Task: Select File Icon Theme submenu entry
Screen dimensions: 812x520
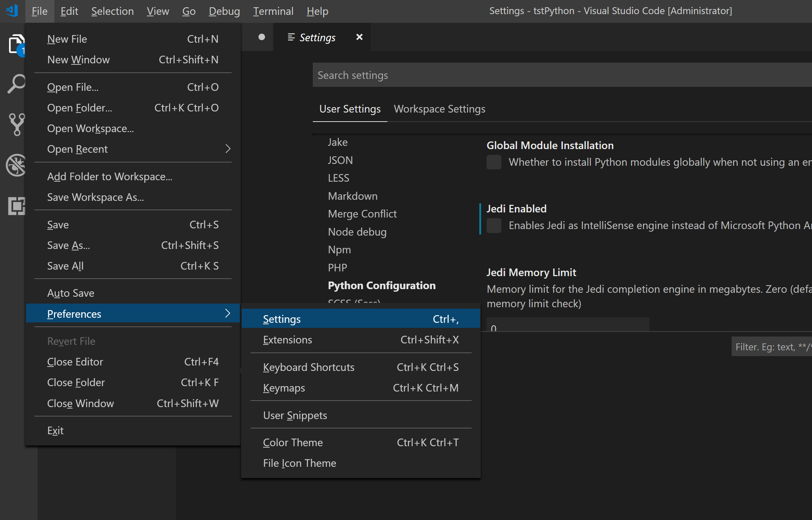Action: coord(361,463)
